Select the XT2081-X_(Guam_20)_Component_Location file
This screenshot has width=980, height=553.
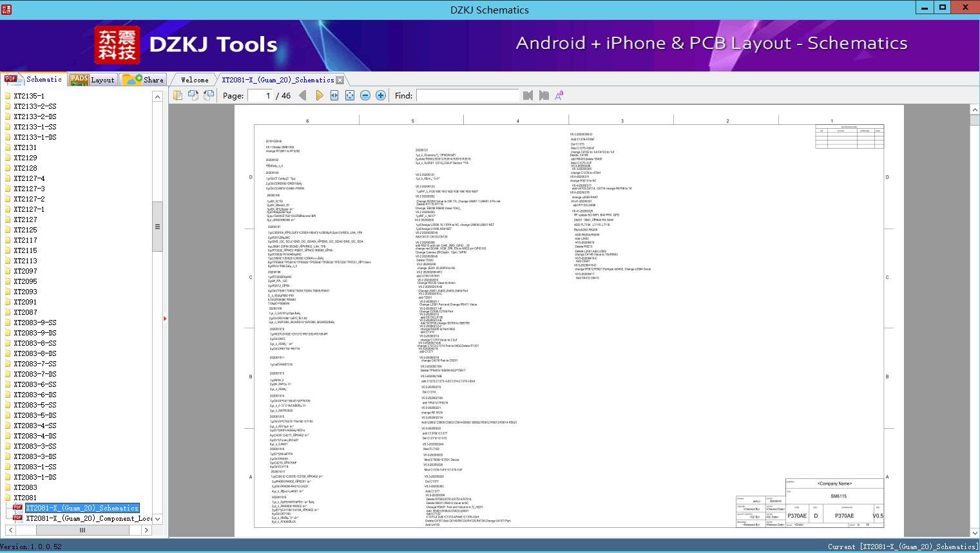click(x=89, y=518)
